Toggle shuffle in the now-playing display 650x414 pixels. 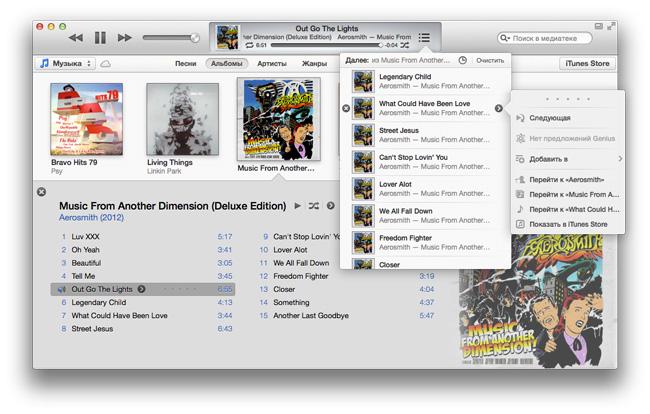point(405,45)
